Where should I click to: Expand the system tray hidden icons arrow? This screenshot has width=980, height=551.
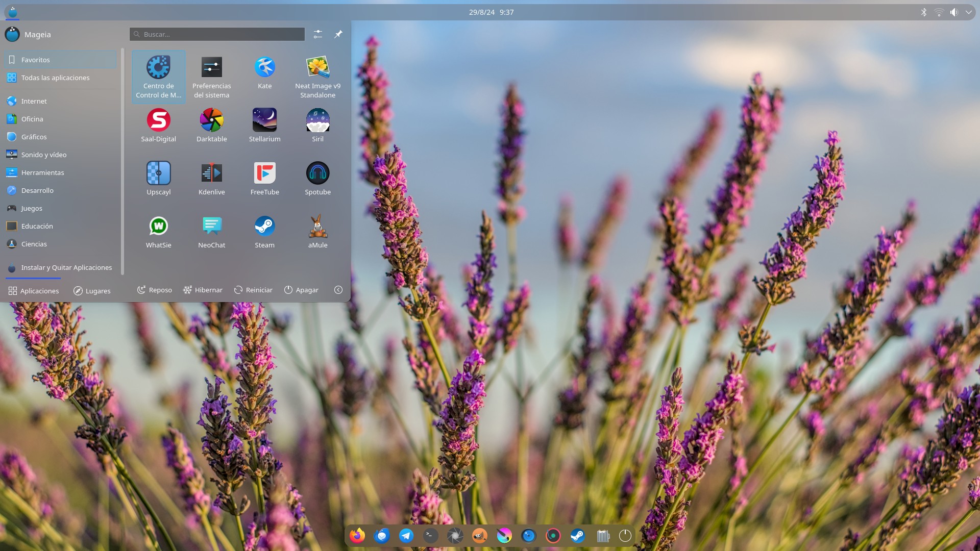[x=968, y=12]
